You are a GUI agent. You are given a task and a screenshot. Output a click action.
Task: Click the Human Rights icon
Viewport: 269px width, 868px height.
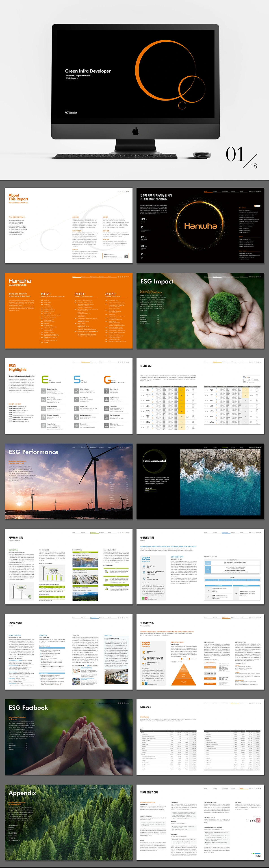(x=76, y=400)
